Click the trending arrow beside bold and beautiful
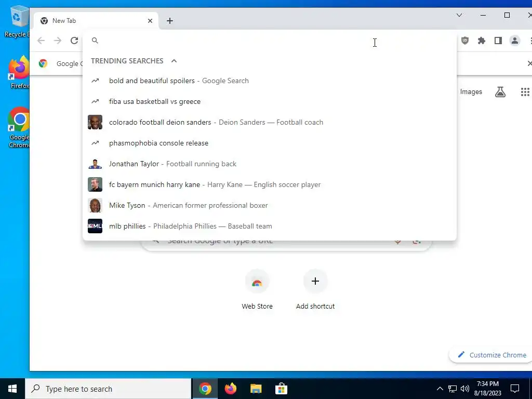The height and width of the screenshot is (399, 532). click(x=95, y=81)
